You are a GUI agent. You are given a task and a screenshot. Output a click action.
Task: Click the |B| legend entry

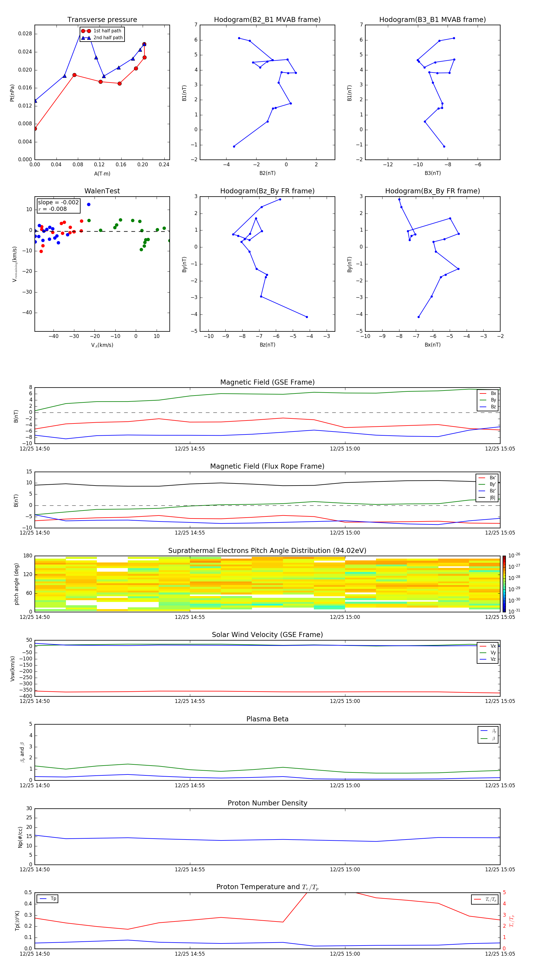(x=487, y=498)
